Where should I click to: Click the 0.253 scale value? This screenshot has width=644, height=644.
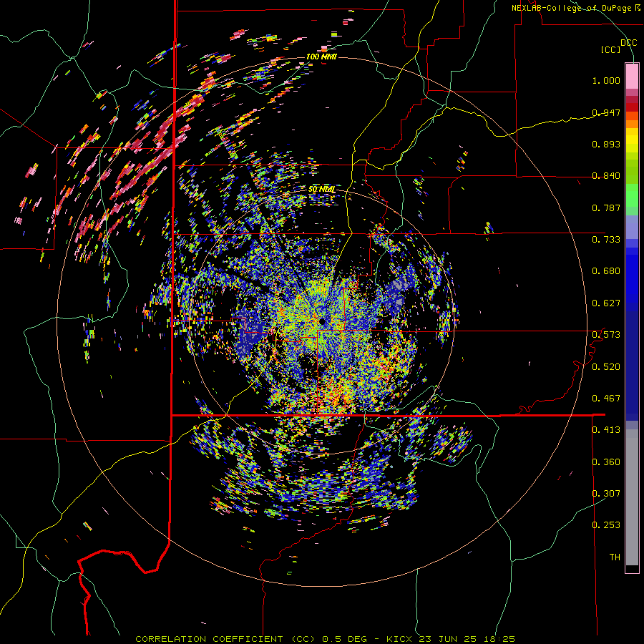[x=606, y=525]
